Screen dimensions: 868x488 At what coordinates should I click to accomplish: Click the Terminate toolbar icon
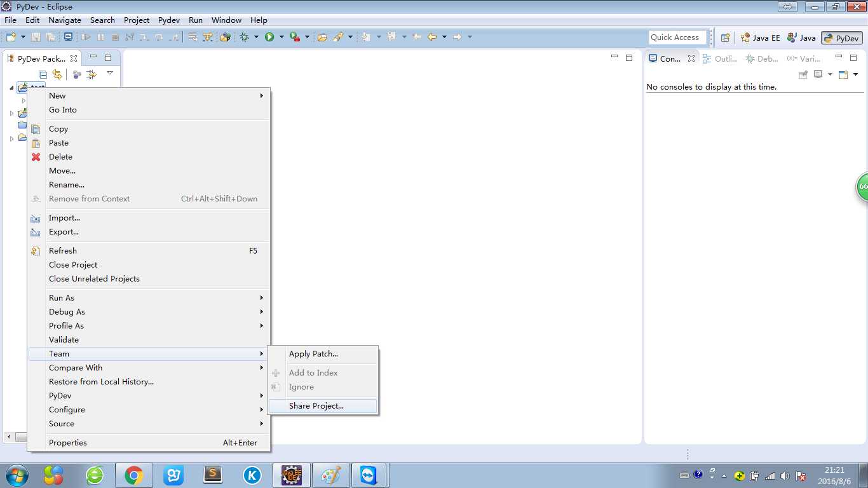pos(115,37)
